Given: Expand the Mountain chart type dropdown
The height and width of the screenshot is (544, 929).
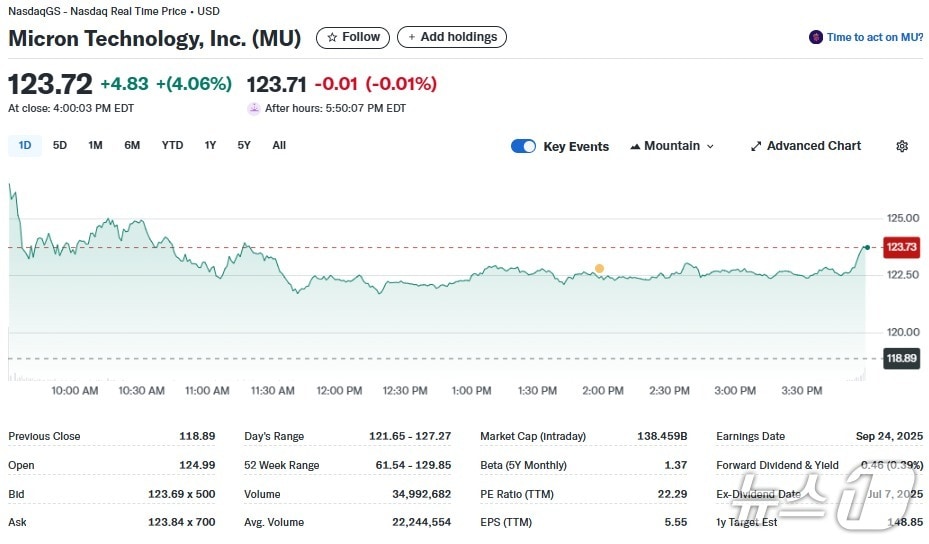Looking at the screenshot, I should (672, 146).
